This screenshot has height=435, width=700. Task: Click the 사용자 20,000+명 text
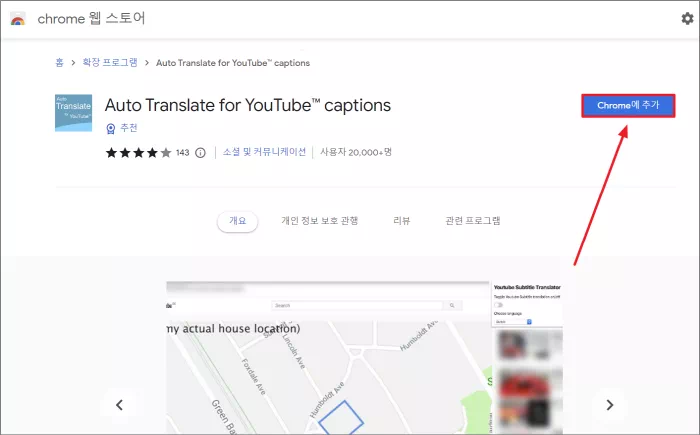356,152
